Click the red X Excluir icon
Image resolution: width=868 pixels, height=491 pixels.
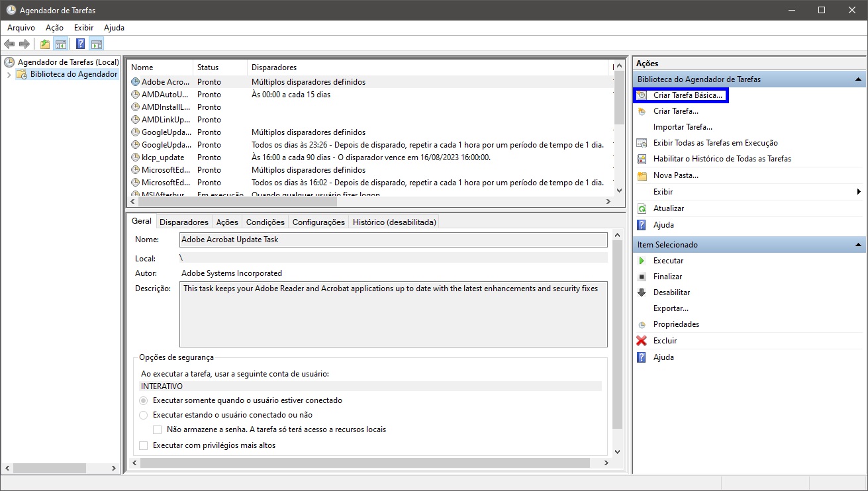[641, 341]
